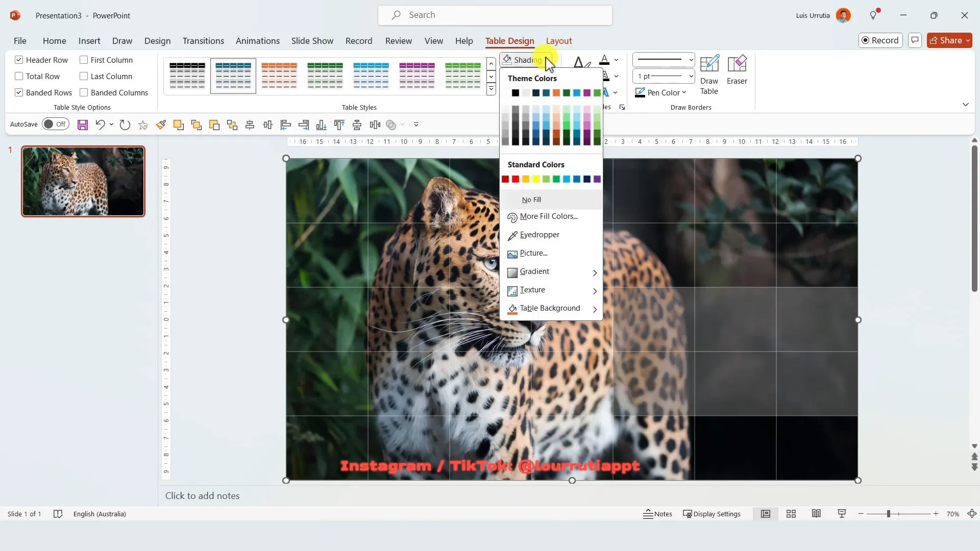Open the File menu
Image resolution: width=980 pixels, height=551 pixels.
(20, 41)
